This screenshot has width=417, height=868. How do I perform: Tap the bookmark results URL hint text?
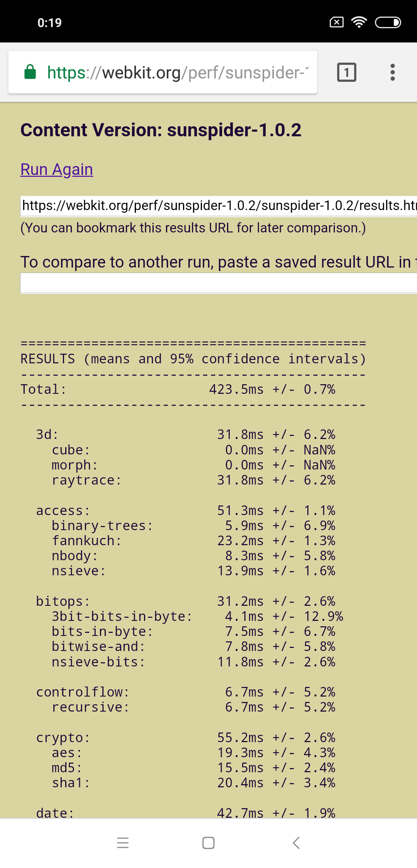click(193, 228)
